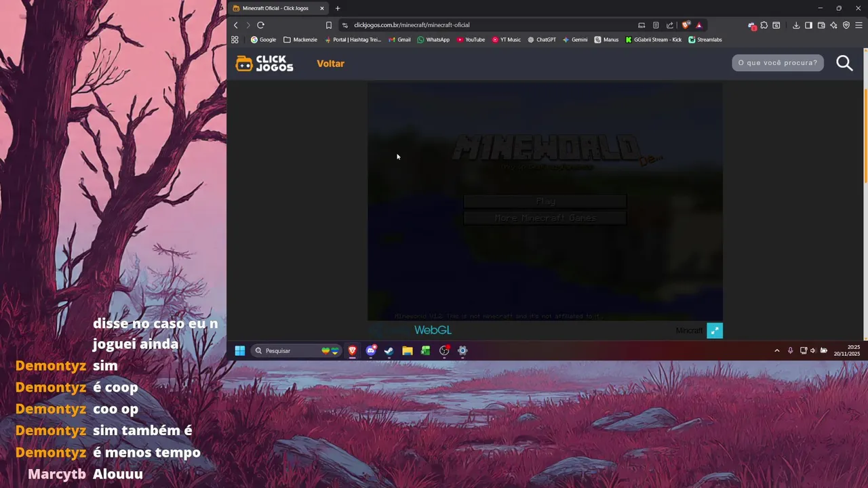Toggle fullscreen with the cyan expand icon
The width and height of the screenshot is (868, 488).
pyautogui.click(x=715, y=330)
